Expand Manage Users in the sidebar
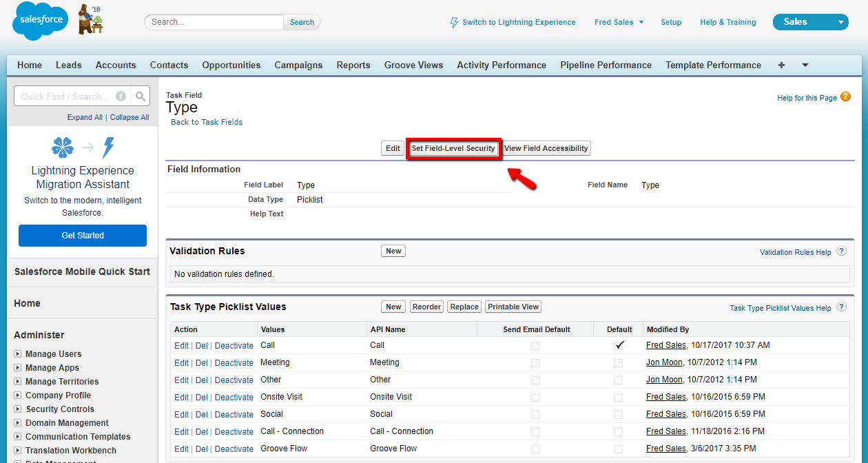The image size is (868, 463). pyautogui.click(x=18, y=354)
